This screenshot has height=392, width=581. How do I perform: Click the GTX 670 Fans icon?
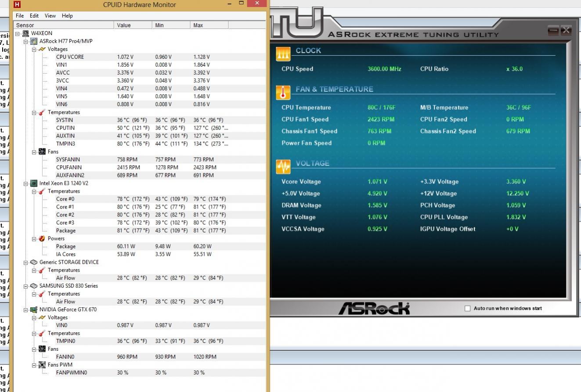[x=42, y=349]
